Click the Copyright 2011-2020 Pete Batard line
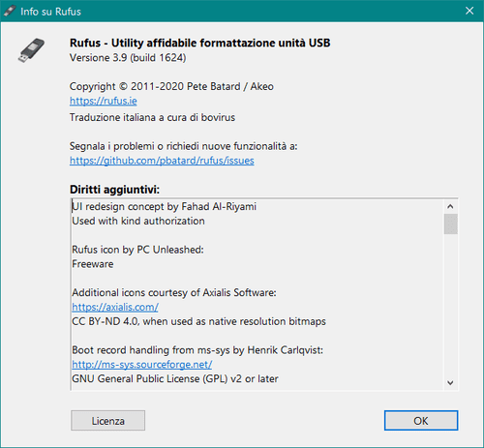The image size is (484, 448). (x=171, y=86)
